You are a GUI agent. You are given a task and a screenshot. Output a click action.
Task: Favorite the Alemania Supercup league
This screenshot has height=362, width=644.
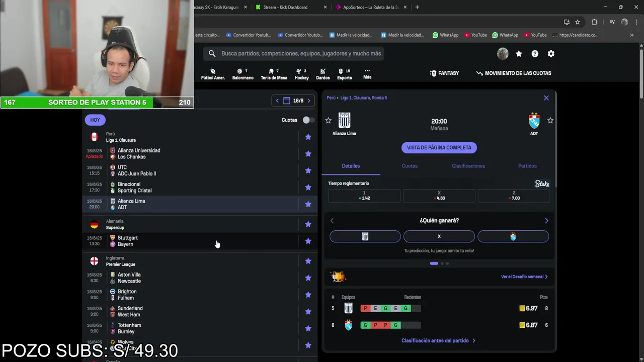[x=308, y=224]
